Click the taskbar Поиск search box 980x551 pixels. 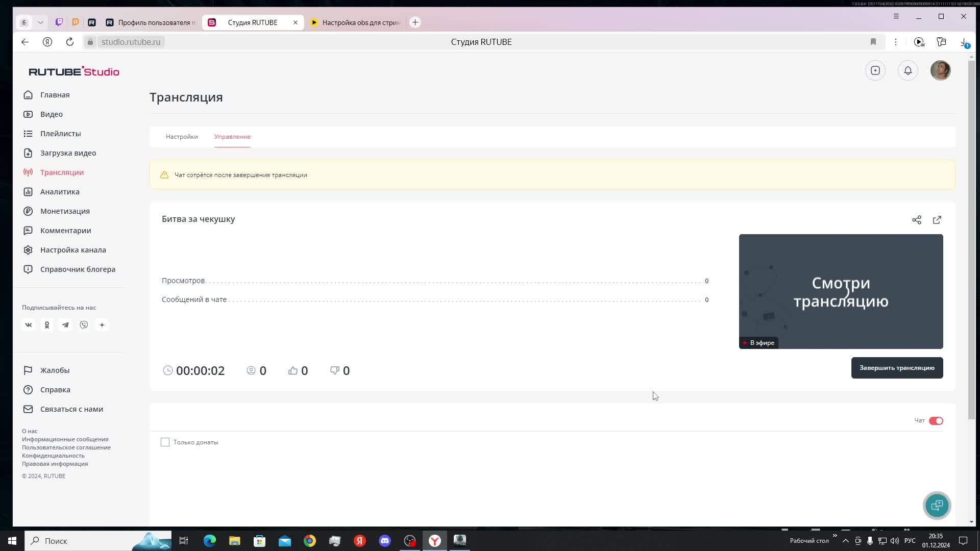pos(99,541)
